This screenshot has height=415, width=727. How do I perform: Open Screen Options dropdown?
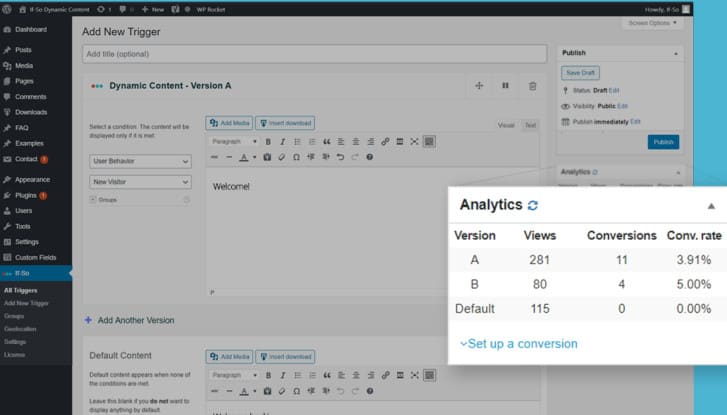[x=652, y=23]
